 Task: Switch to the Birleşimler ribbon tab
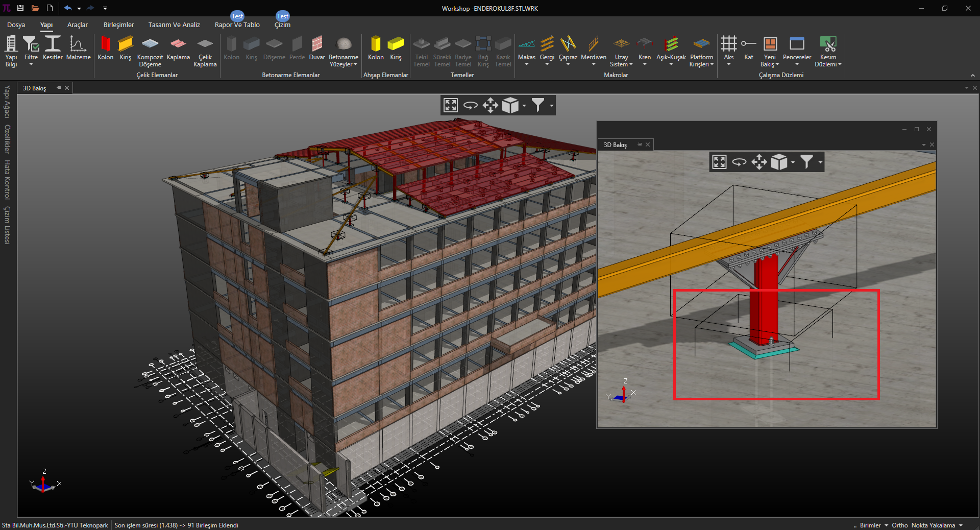pyautogui.click(x=118, y=25)
